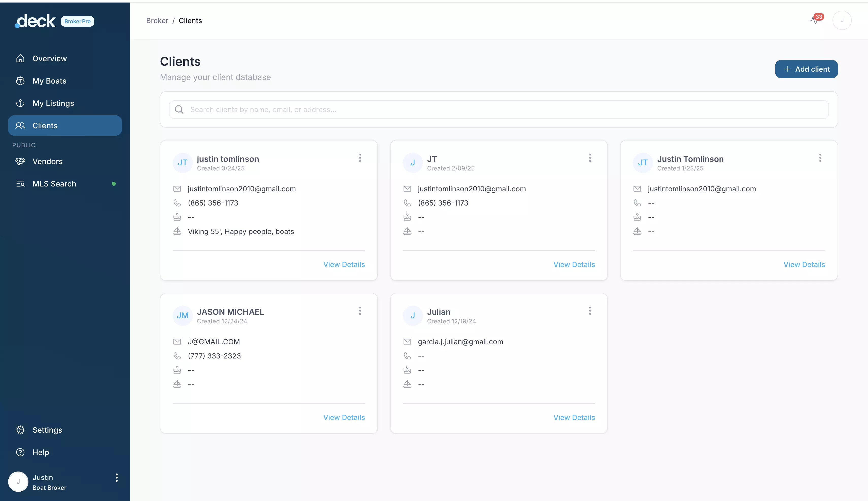Click the deck logo in the sidebar
The image size is (868, 501).
[x=36, y=21]
